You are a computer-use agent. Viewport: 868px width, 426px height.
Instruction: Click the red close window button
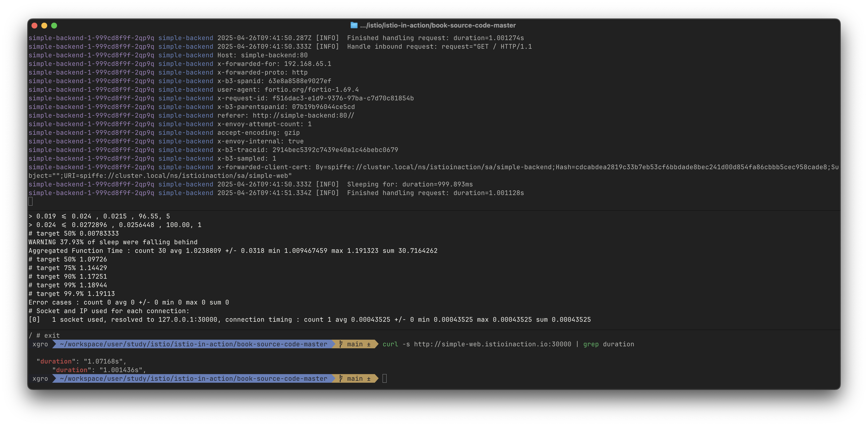34,26
